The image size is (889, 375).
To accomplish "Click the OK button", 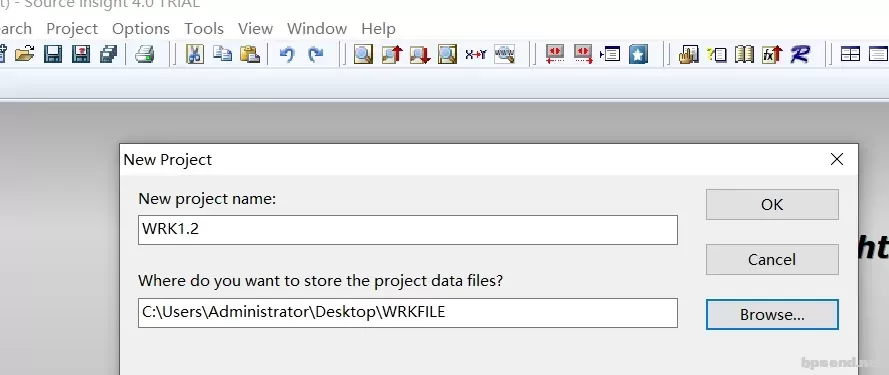I will pos(772,204).
